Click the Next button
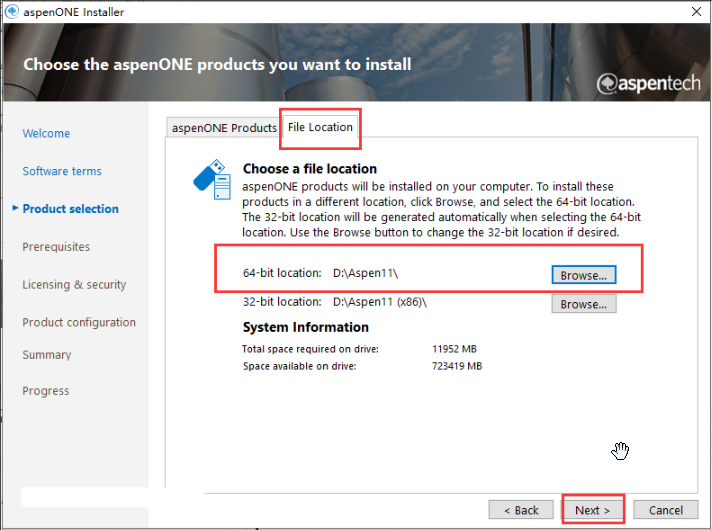712x530 pixels. point(593,510)
